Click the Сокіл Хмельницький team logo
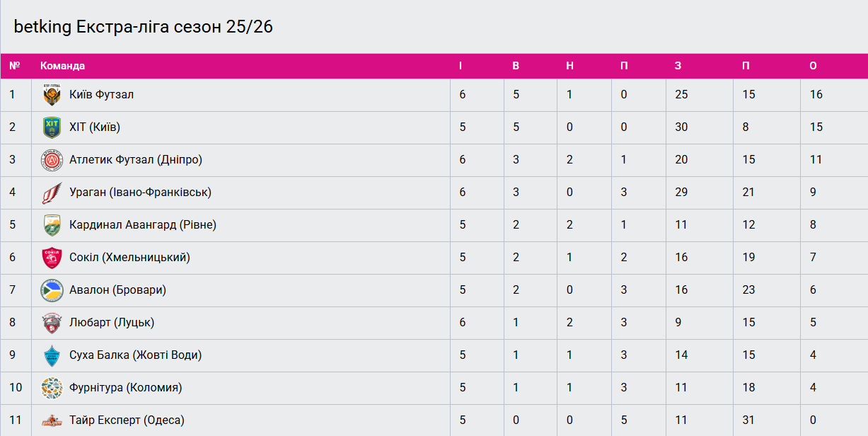Viewport: 868px width, 436px height. click(x=52, y=258)
